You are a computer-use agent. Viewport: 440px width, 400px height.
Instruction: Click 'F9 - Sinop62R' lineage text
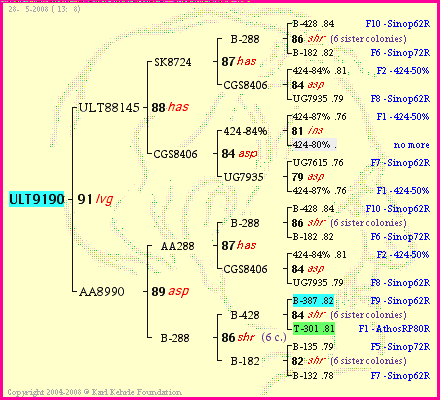400,301
